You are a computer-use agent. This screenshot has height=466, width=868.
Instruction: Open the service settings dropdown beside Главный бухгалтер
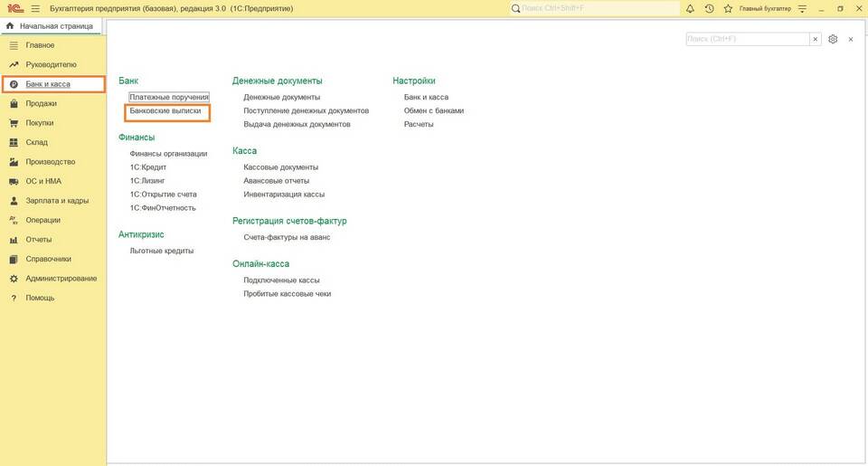[x=802, y=8]
